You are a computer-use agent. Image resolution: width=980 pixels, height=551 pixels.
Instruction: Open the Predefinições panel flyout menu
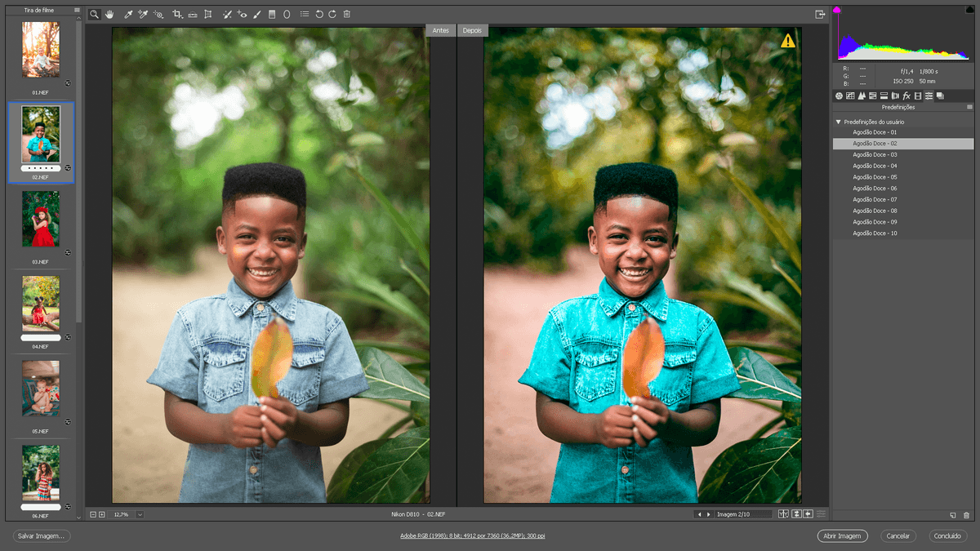point(969,107)
